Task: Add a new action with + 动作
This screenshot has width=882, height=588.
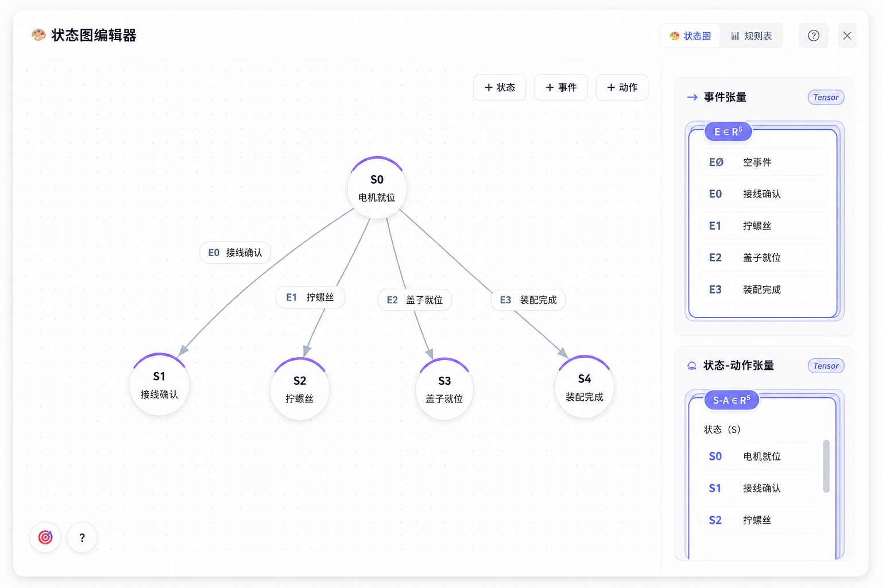Action: 622,87
